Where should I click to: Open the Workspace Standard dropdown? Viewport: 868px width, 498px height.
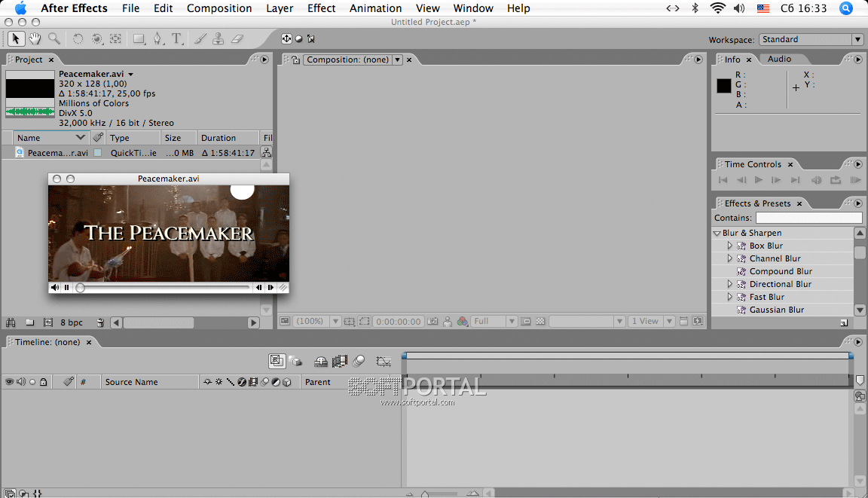click(811, 39)
